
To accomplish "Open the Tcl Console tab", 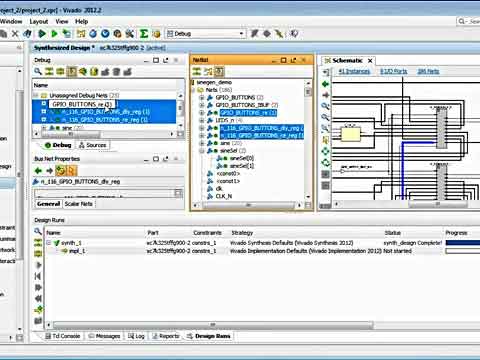I will (63, 336).
